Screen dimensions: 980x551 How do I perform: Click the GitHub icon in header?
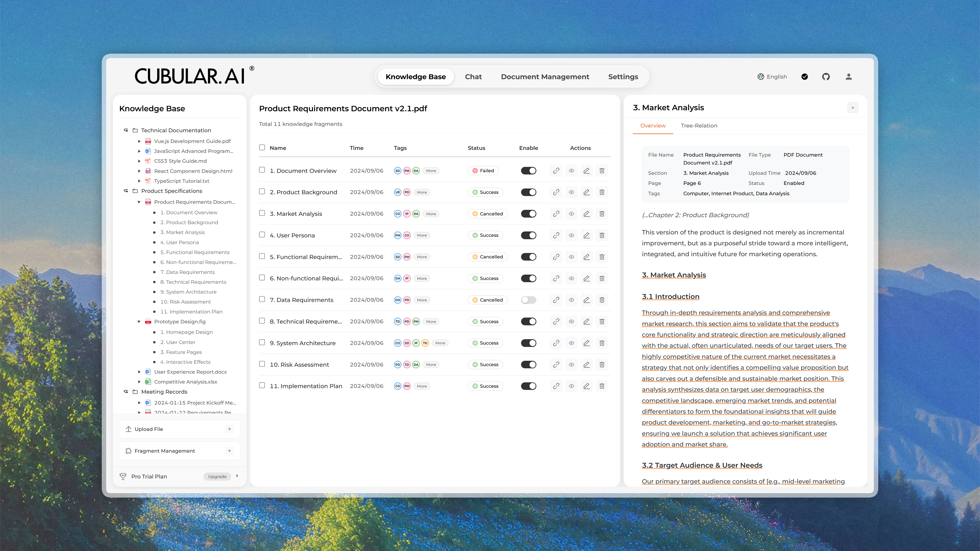[x=826, y=77]
